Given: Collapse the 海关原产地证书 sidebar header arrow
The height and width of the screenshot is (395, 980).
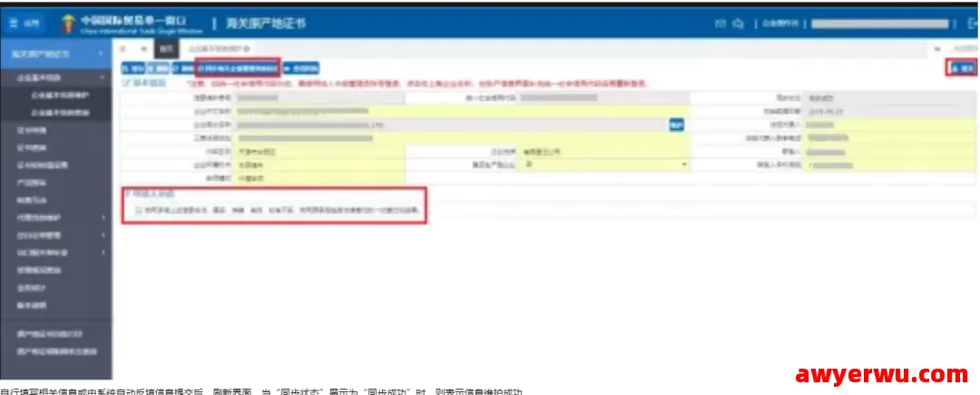Looking at the screenshot, I should tap(101, 54).
